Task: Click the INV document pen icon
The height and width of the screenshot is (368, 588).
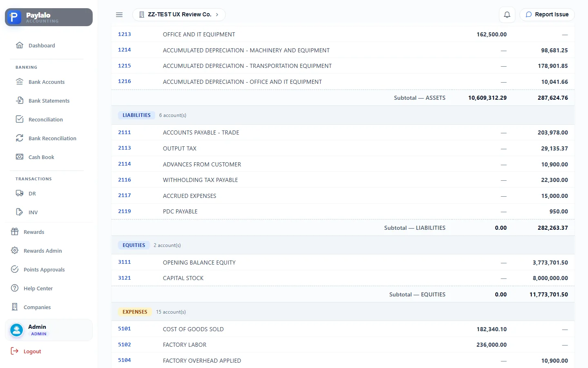Action: [x=20, y=212]
